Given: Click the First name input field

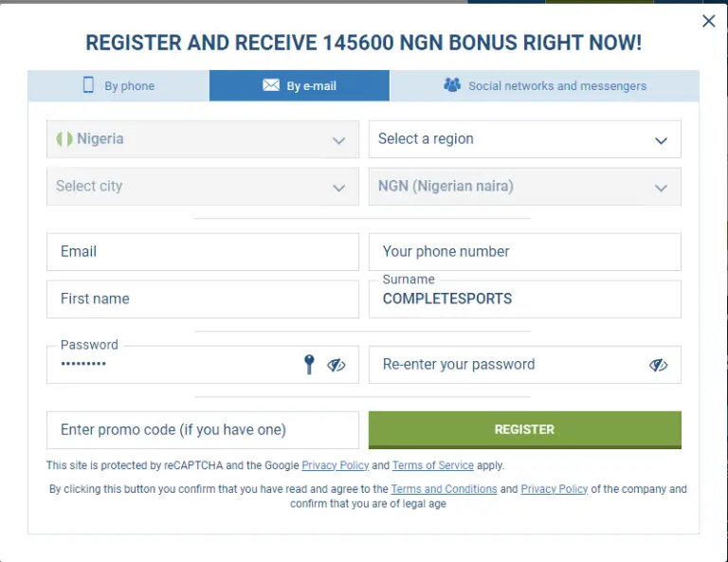Looking at the screenshot, I should [203, 299].
